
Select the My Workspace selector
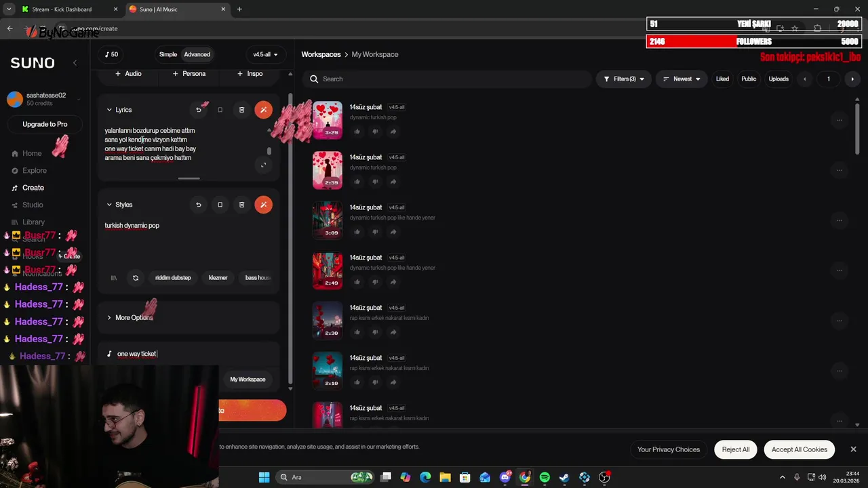point(248,380)
